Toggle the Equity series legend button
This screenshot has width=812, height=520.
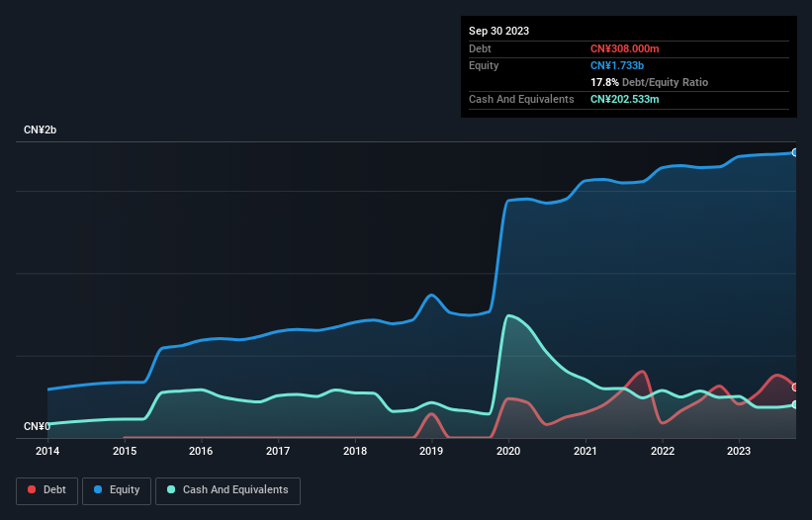tap(117, 490)
